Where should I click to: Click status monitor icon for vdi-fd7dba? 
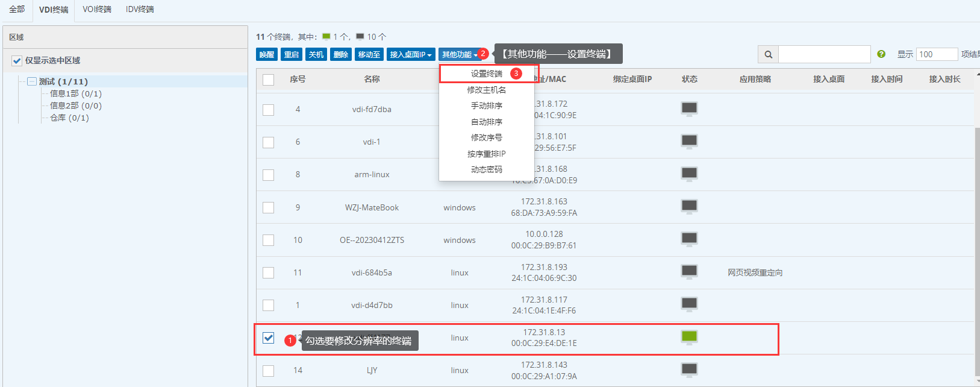pos(689,109)
